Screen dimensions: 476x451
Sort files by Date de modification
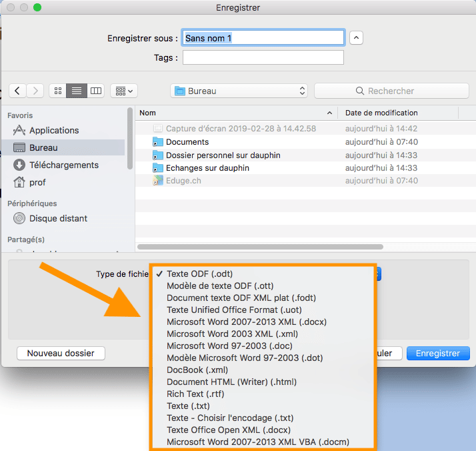coord(381,113)
